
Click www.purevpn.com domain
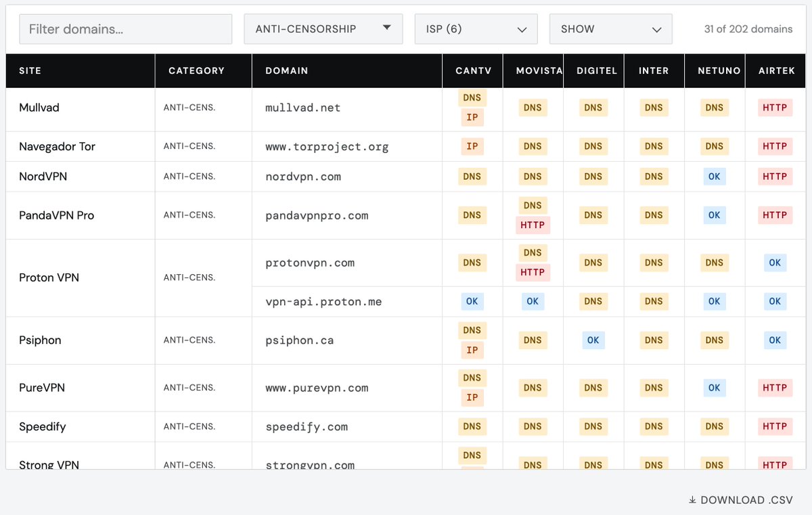pos(317,388)
